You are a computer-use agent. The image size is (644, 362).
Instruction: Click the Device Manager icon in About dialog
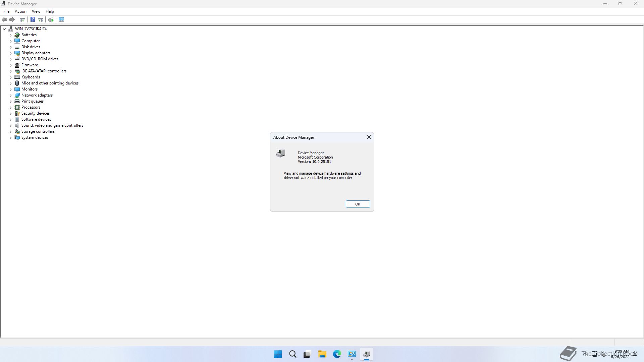[x=280, y=154]
